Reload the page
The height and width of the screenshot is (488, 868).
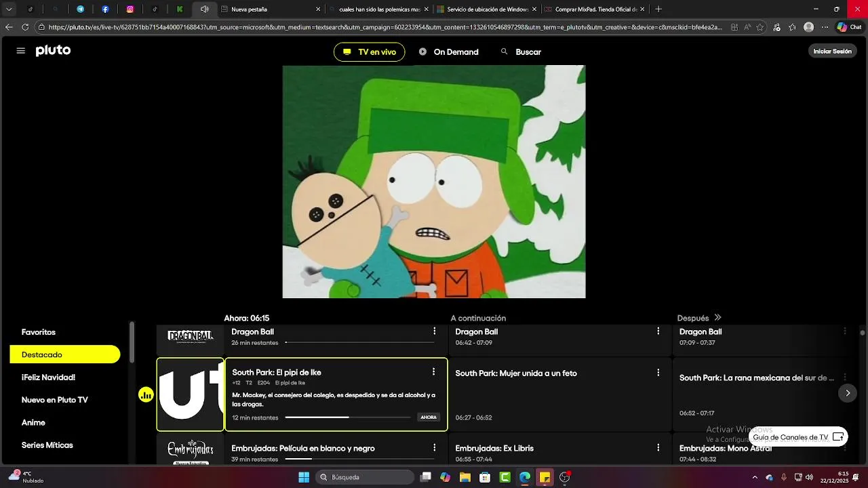click(25, 27)
